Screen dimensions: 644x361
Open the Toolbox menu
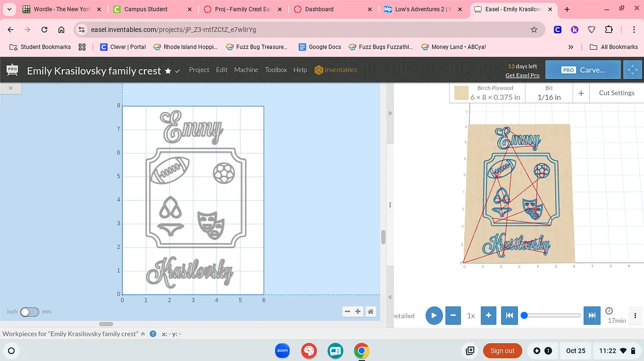pos(276,70)
